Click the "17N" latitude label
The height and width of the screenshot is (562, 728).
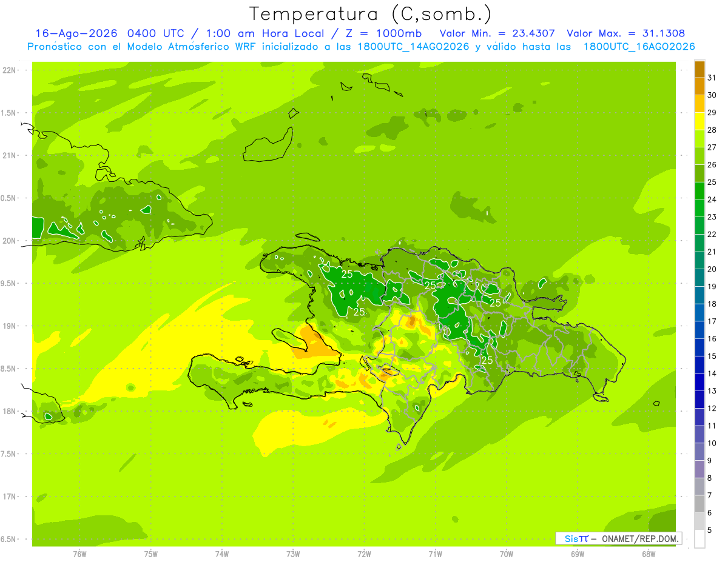click(x=9, y=497)
